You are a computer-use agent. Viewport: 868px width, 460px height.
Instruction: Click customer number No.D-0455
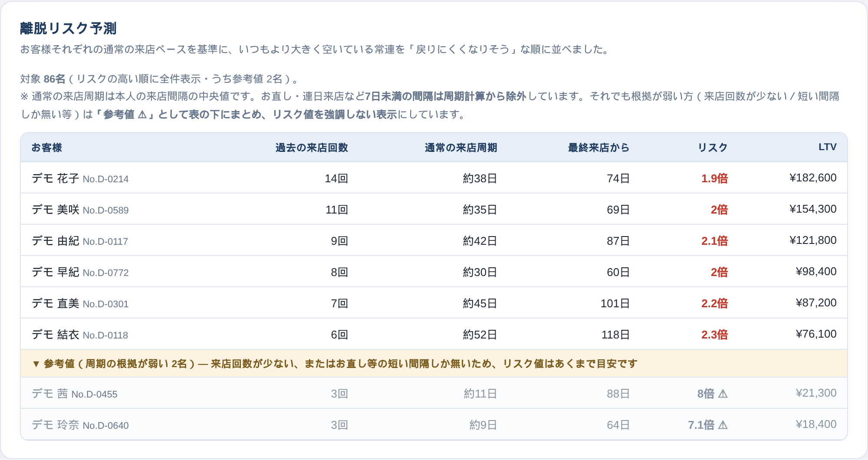tap(94, 394)
